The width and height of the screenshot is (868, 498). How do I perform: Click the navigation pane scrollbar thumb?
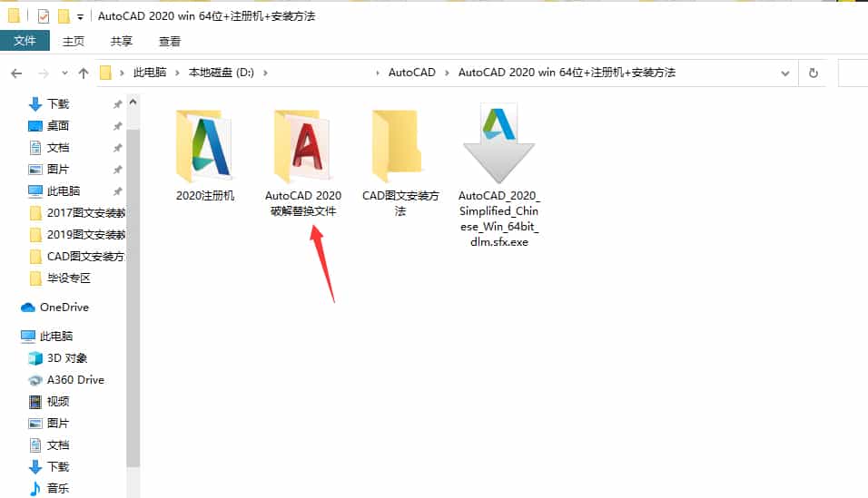pyautogui.click(x=133, y=298)
